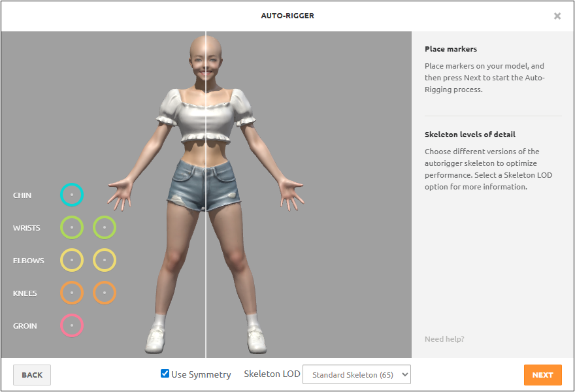
Task: Click the pink GROIN marker circle
Action: (x=72, y=325)
